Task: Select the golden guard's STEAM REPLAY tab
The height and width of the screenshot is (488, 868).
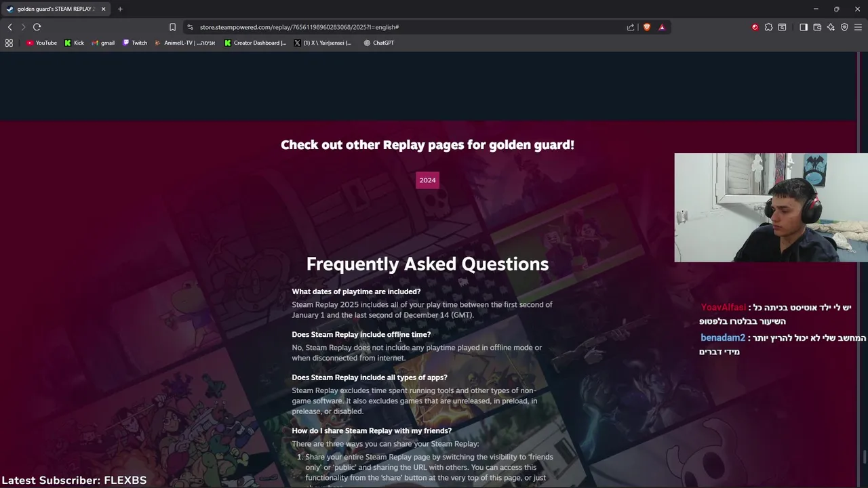Action: click(x=56, y=9)
